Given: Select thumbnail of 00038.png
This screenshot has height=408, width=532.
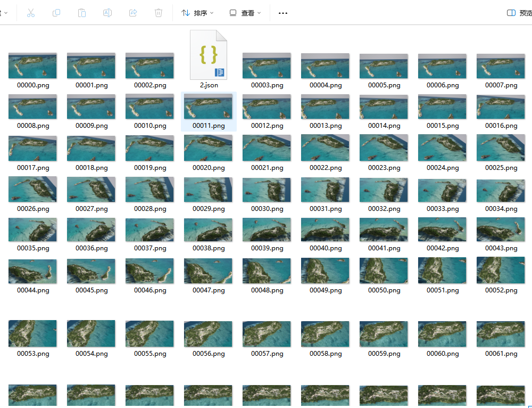Looking at the screenshot, I should [209, 230].
